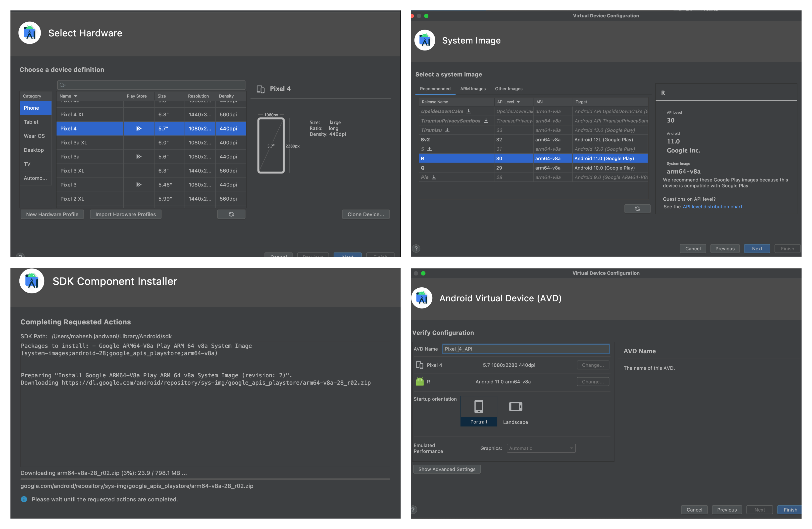Click info icon beside Please wait message
This screenshot has height=529, width=812.
[24, 499]
